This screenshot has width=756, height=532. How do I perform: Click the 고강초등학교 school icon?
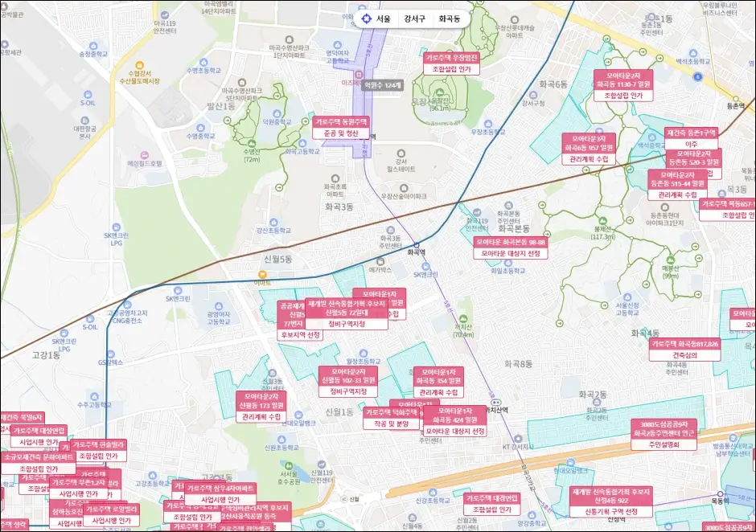pyautogui.click(x=153, y=476)
